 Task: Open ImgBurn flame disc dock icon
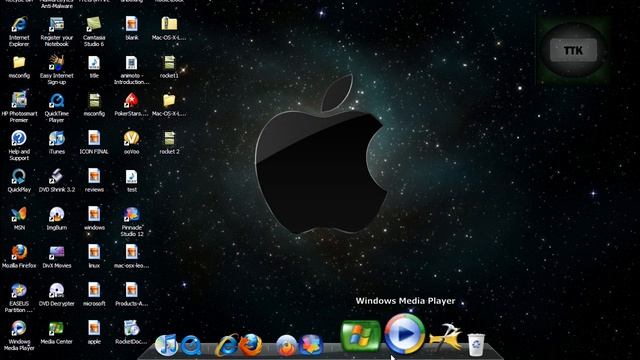287,345
